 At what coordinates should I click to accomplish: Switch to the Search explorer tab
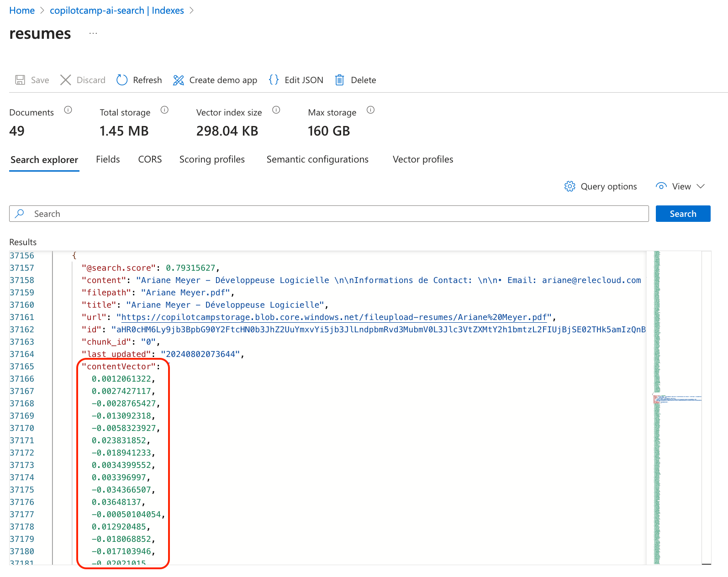click(x=44, y=160)
